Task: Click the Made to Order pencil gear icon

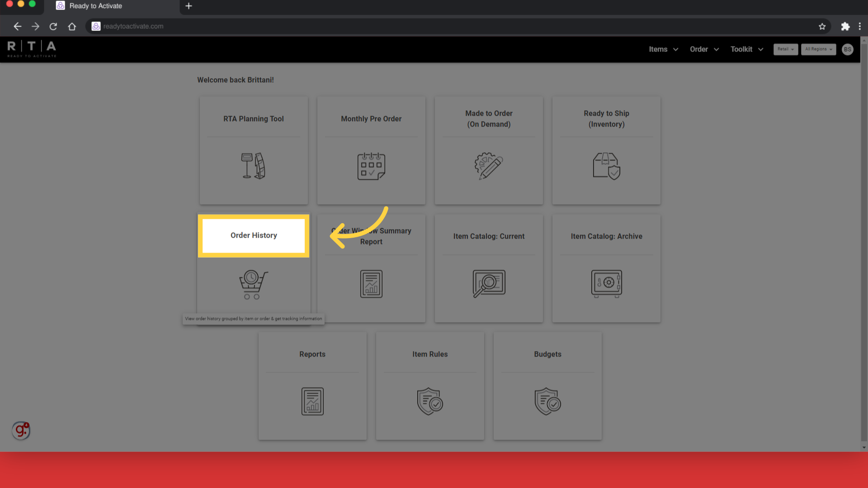Action: pyautogui.click(x=489, y=166)
